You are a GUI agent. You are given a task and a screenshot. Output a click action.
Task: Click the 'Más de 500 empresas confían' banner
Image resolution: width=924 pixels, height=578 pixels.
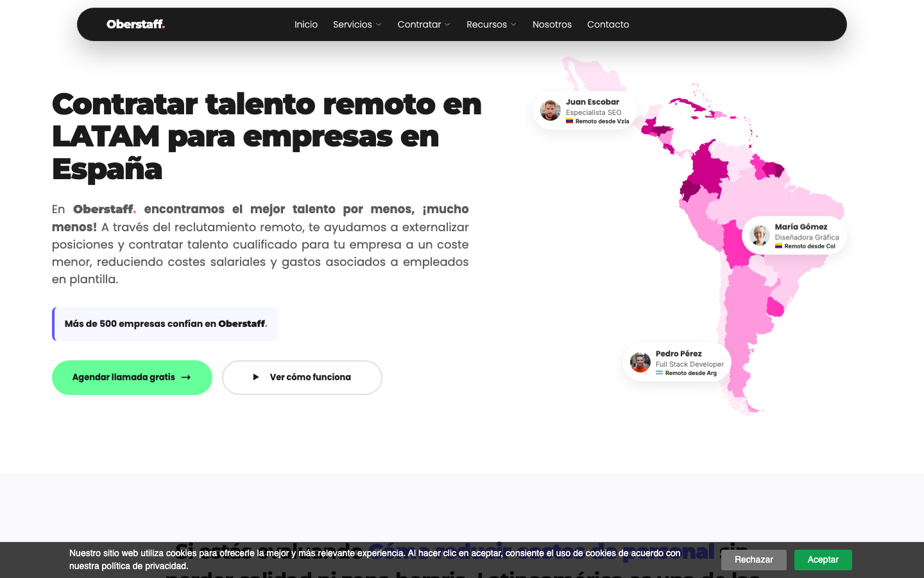pos(165,324)
